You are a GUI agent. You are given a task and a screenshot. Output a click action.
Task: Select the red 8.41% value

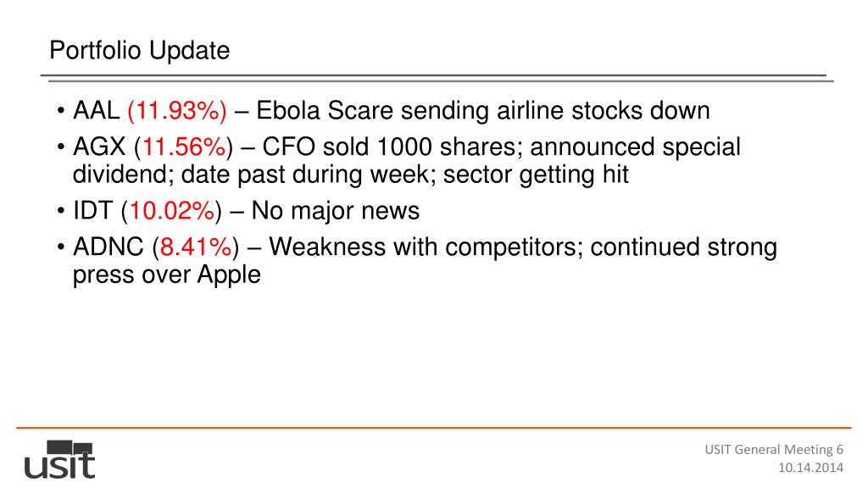click(196, 247)
